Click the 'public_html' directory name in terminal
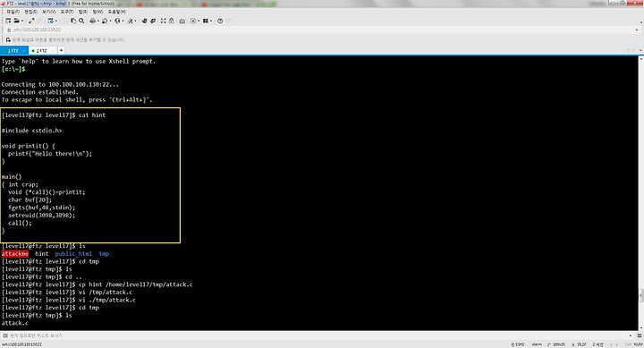644x348 pixels. (73, 254)
